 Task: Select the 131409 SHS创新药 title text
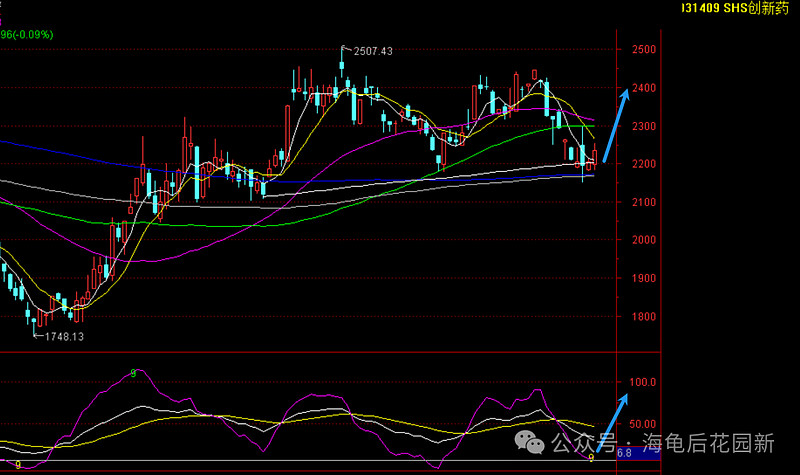tap(735, 8)
